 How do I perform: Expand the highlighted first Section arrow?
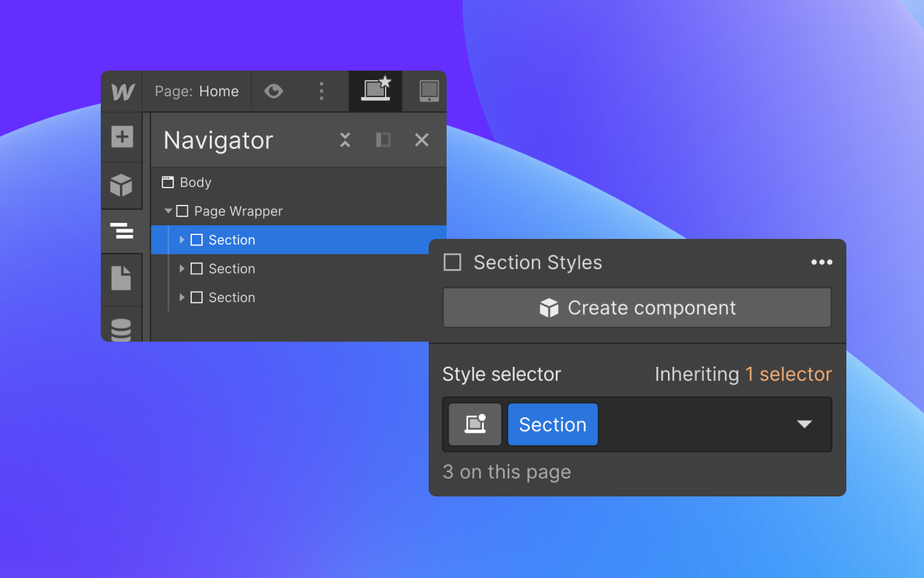point(182,240)
